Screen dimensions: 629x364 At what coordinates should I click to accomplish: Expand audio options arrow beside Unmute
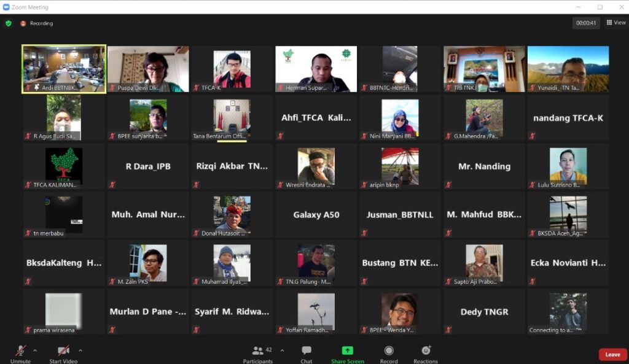coord(35,350)
